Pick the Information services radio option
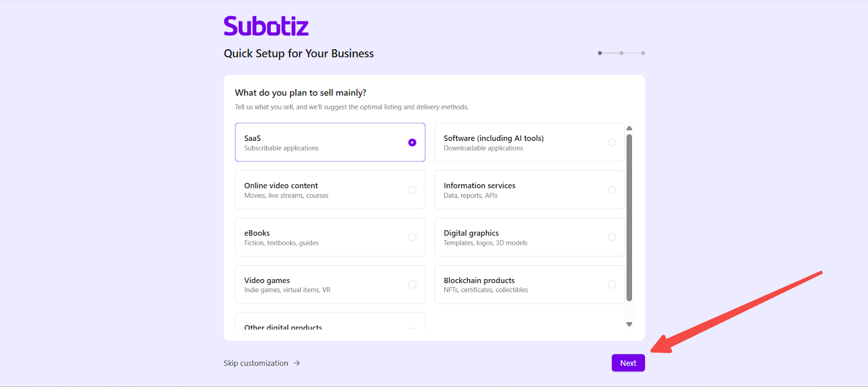868x387 pixels. 612,190
